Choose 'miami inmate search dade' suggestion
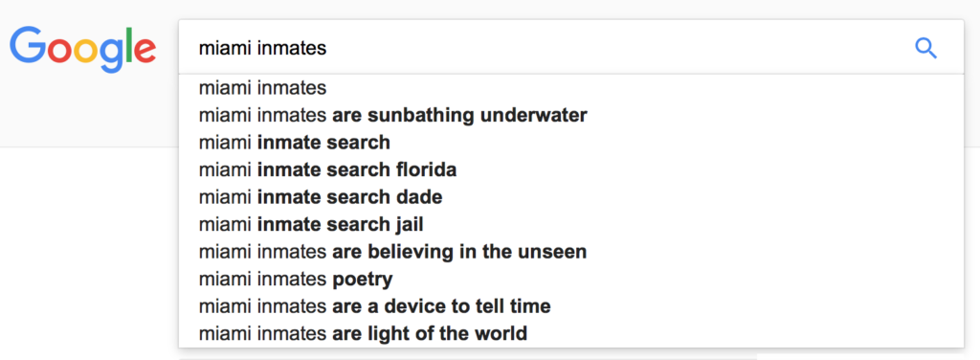This screenshot has width=980, height=360. 571,197
